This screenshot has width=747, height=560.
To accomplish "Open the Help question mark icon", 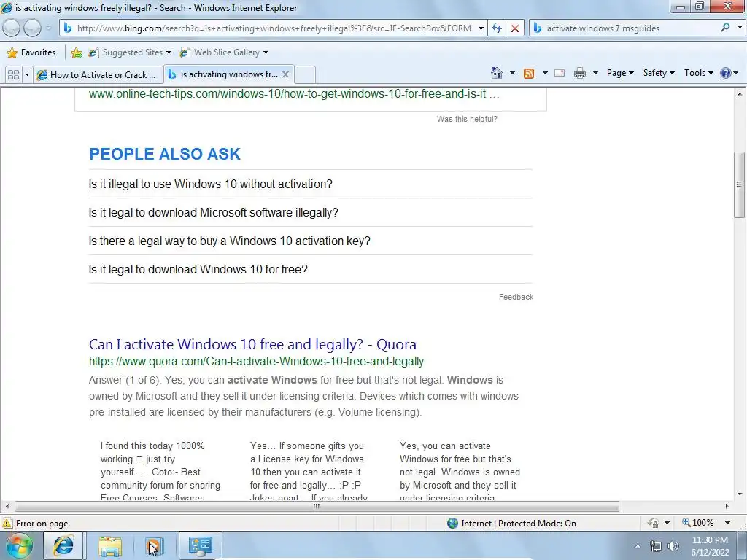I will (726, 73).
